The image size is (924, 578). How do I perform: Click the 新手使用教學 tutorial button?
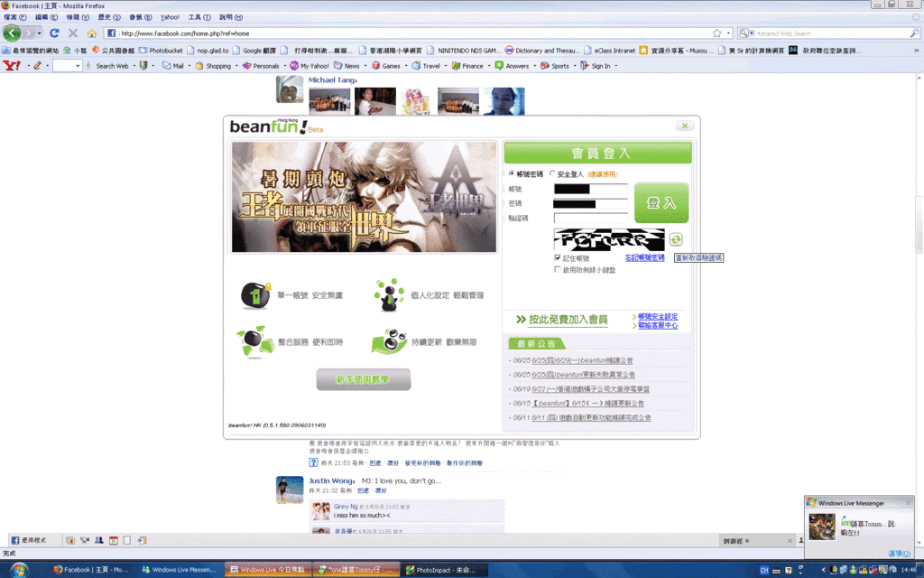tap(364, 380)
